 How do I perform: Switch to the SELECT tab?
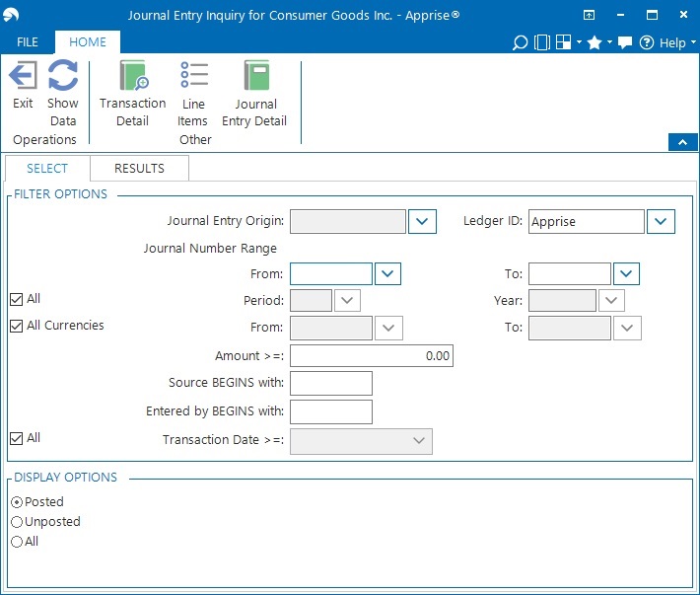[x=47, y=169]
